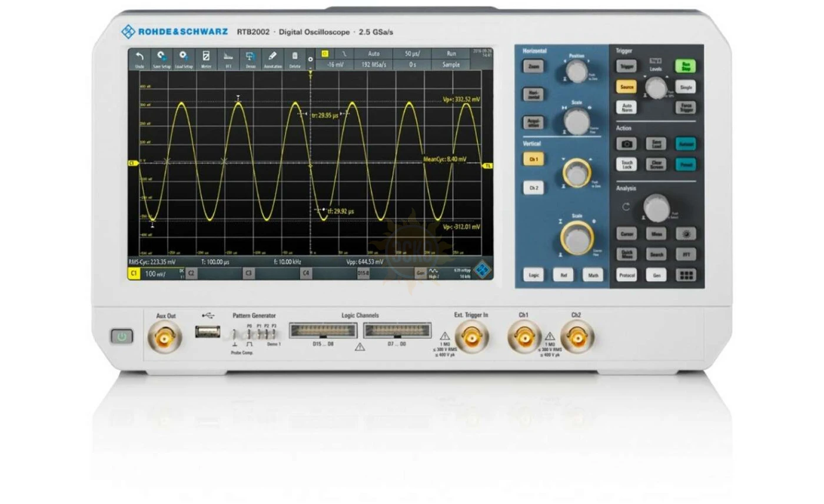Toggle the green Run Stop button
Viewport: 824px width, 504px height.
point(685,66)
